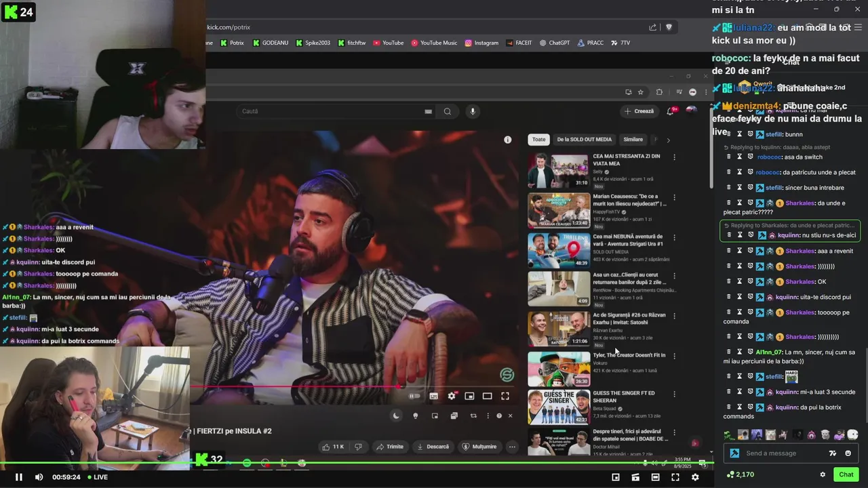Open YouTube on-screen keyboard icon

point(428,111)
